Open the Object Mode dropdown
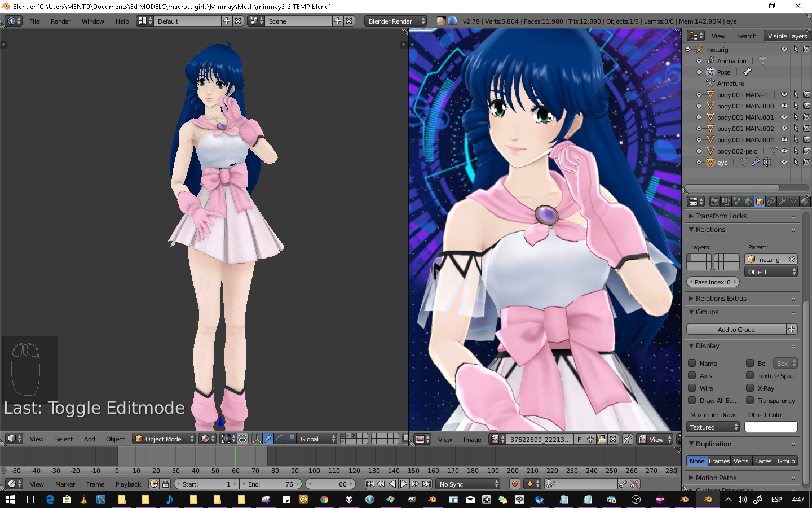 164,439
